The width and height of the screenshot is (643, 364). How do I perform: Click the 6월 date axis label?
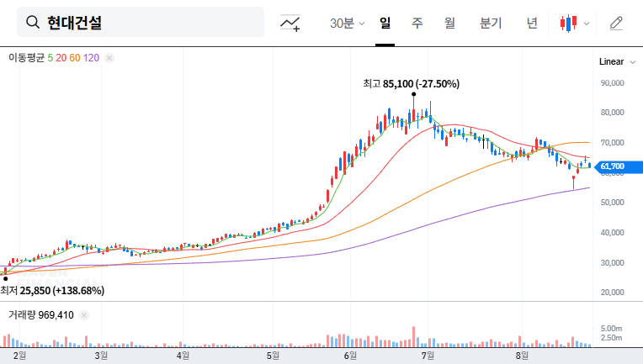(x=350, y=356)
